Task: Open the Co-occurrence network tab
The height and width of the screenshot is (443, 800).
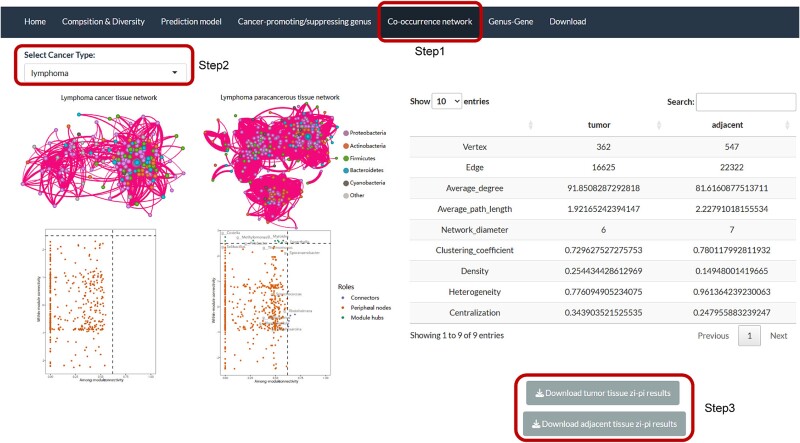Action: point(430,21)
